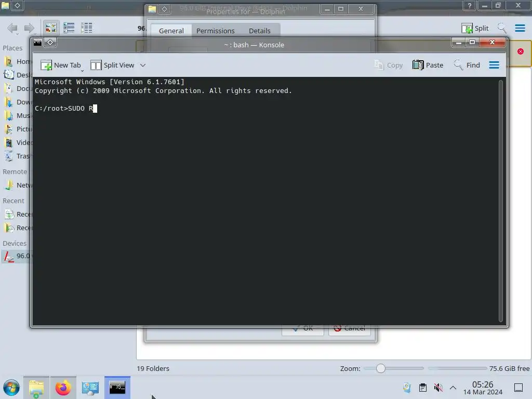This screenshot has width=532, height=399.
Task: Open Documents in Dolphin Places panel
Action: (x=16, y=88)
